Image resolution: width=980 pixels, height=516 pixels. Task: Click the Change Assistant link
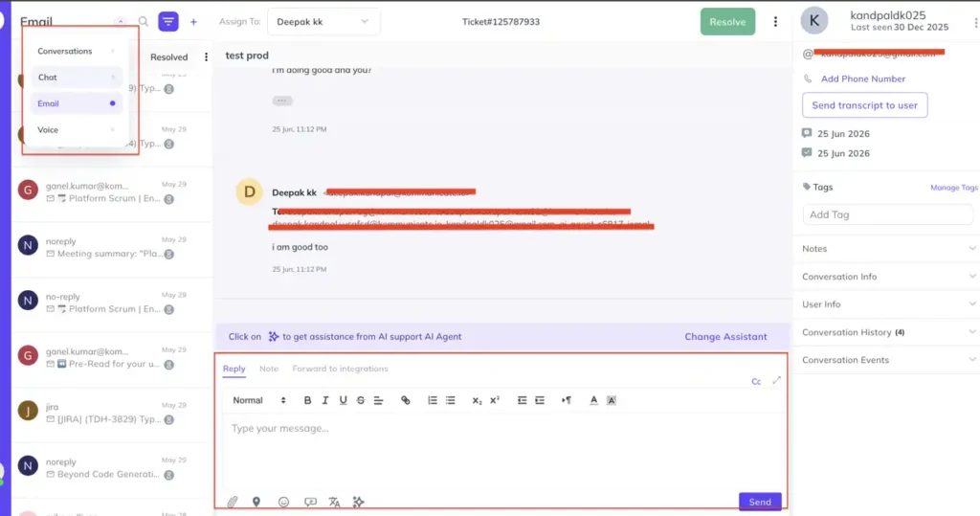click(725, 336)
